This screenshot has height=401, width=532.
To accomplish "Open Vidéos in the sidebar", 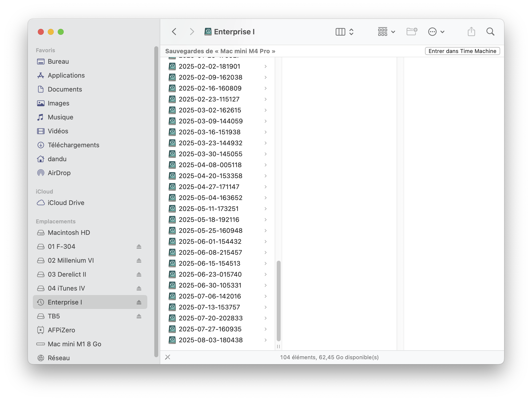I will [90, 131].
